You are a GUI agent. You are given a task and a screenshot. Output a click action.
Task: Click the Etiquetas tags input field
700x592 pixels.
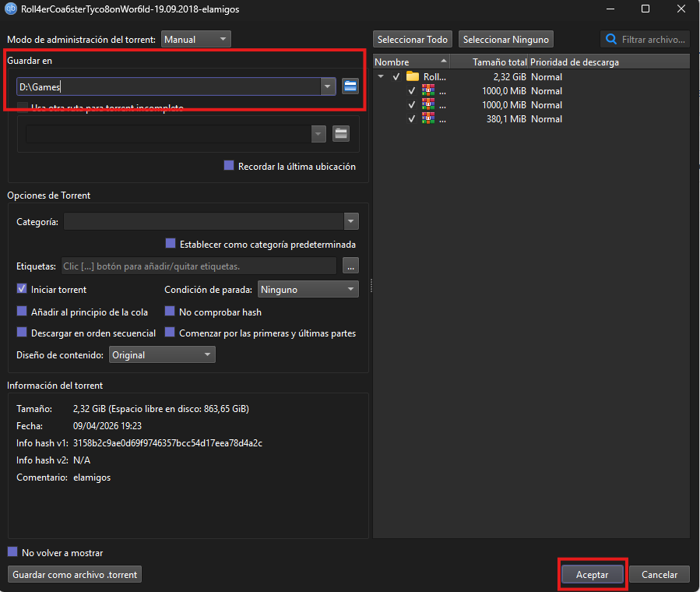[199, 266]
